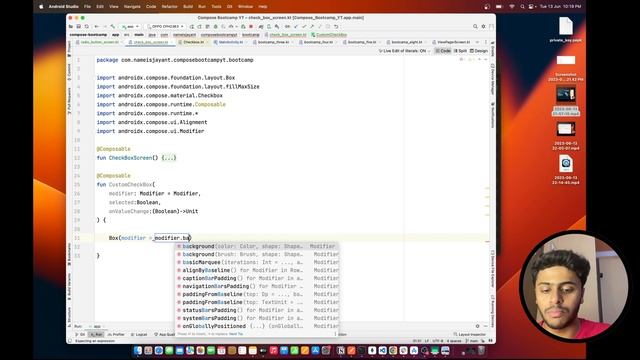Open Build menu in menu bar

tap(188, 7)
